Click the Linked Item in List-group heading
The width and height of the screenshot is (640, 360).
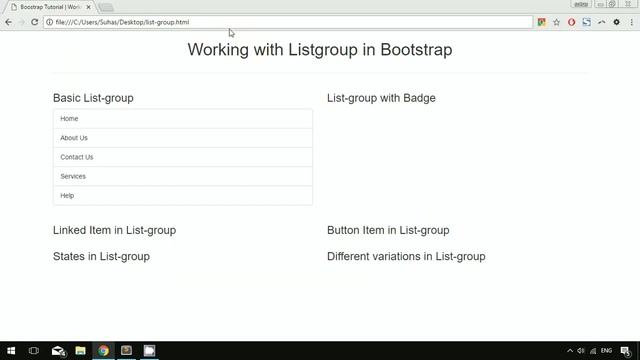(x=114, y=230)
